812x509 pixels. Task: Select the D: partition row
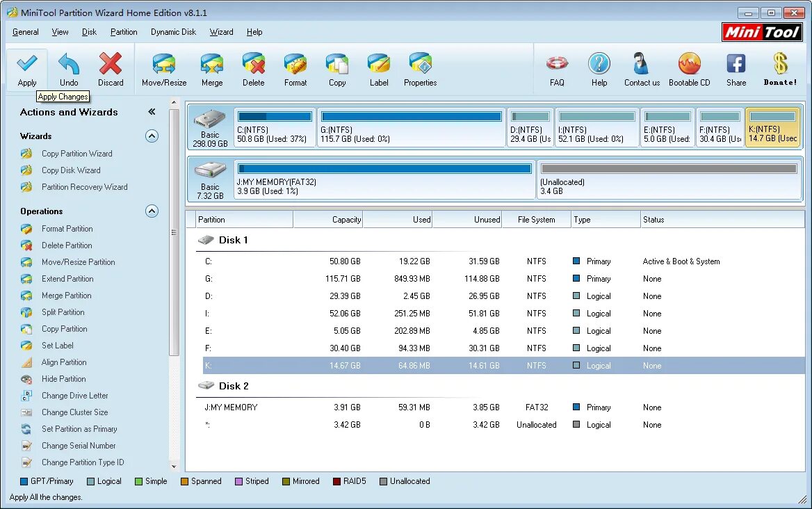click(503, 296)
